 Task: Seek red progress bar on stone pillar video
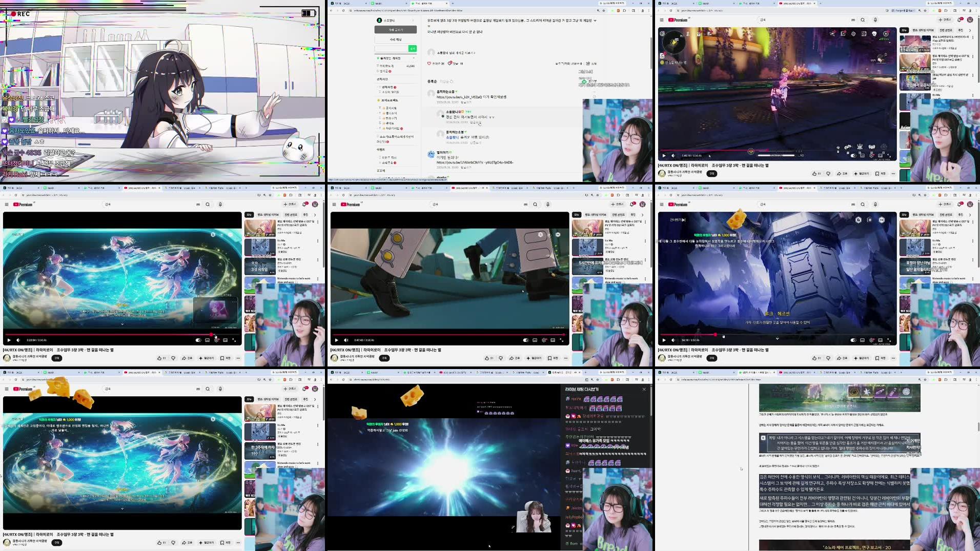[777, 335]
